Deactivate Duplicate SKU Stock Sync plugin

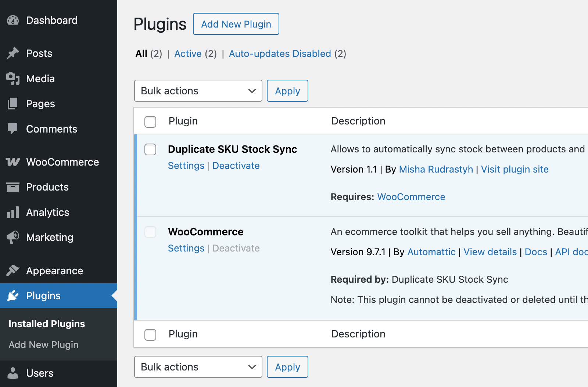click(x=236, y=166)
